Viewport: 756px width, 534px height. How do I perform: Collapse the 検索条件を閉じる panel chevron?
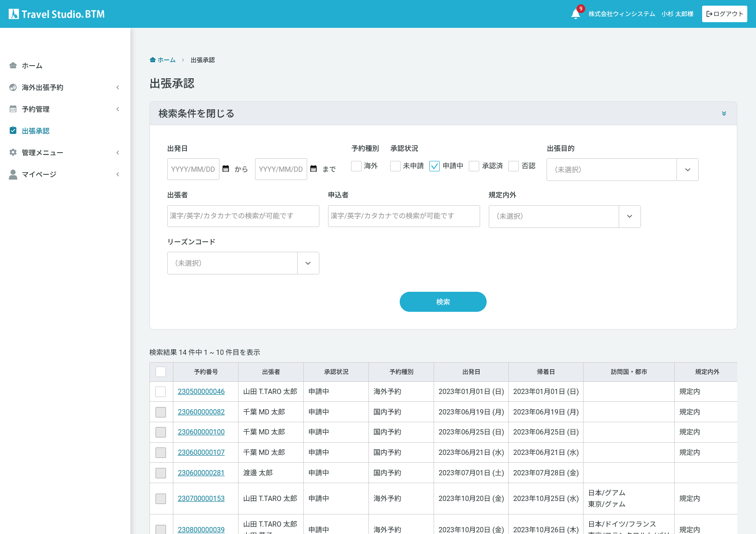tap(724, 113)
